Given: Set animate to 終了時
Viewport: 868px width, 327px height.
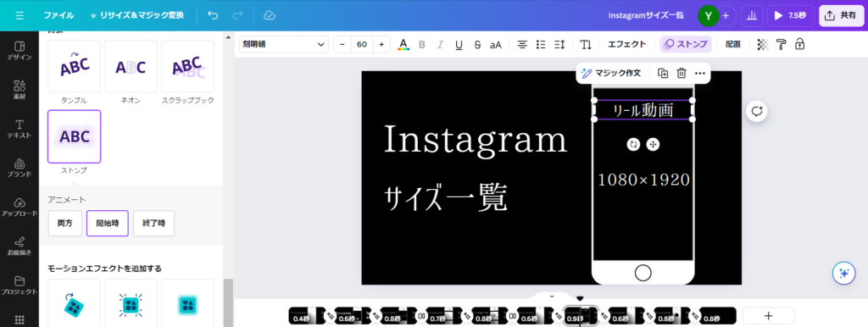Looking at the screenshot, I should (154, 224).
